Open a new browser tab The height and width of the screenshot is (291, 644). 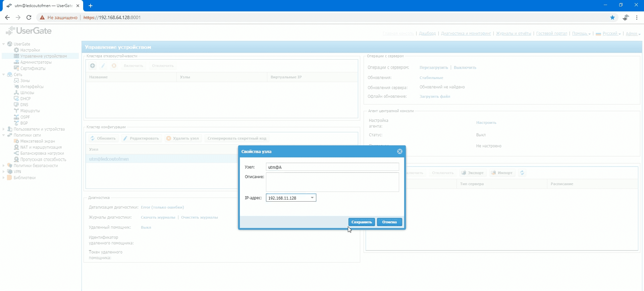click(91, 6)
